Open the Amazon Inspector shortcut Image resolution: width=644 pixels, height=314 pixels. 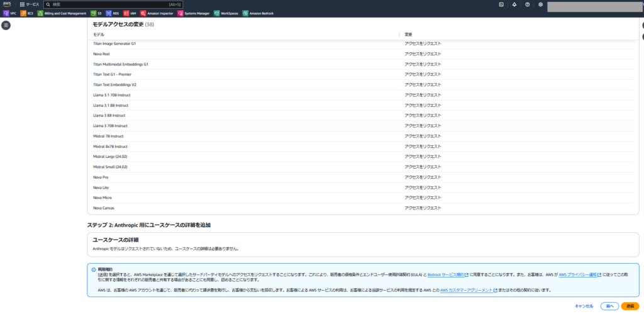157,13
